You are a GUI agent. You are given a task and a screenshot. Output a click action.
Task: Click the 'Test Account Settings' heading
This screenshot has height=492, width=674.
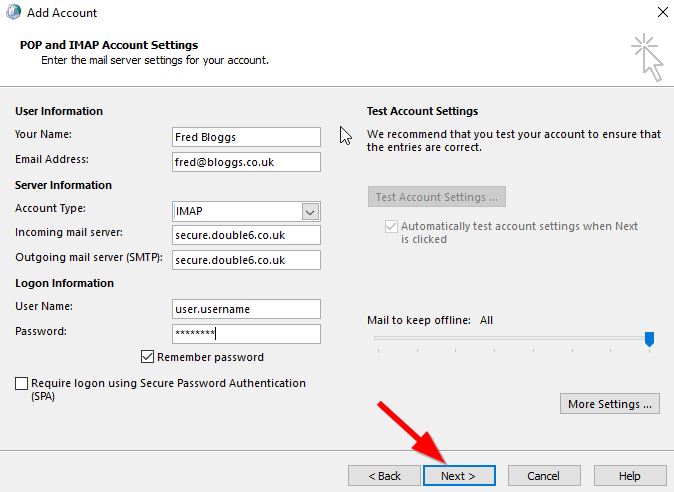click(x=422, y=111)
